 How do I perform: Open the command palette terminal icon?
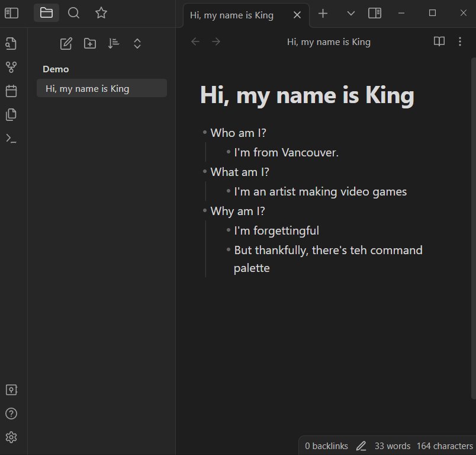(11, 139)
